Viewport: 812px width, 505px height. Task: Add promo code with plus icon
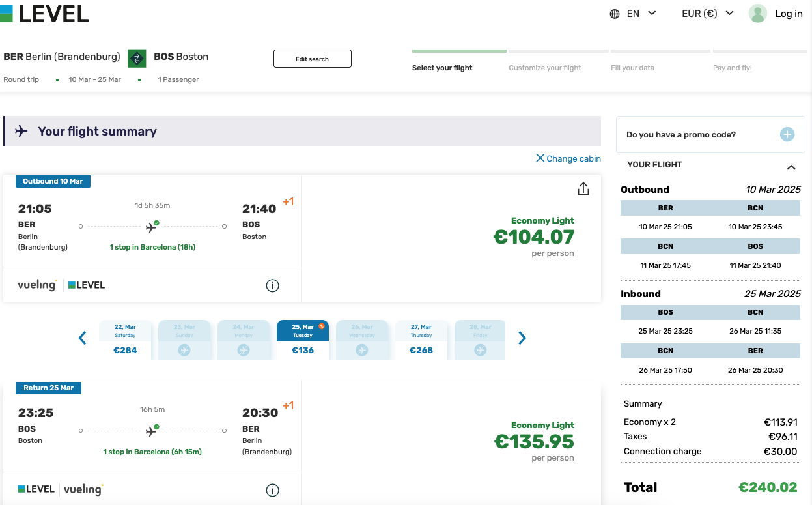(787, 134)
